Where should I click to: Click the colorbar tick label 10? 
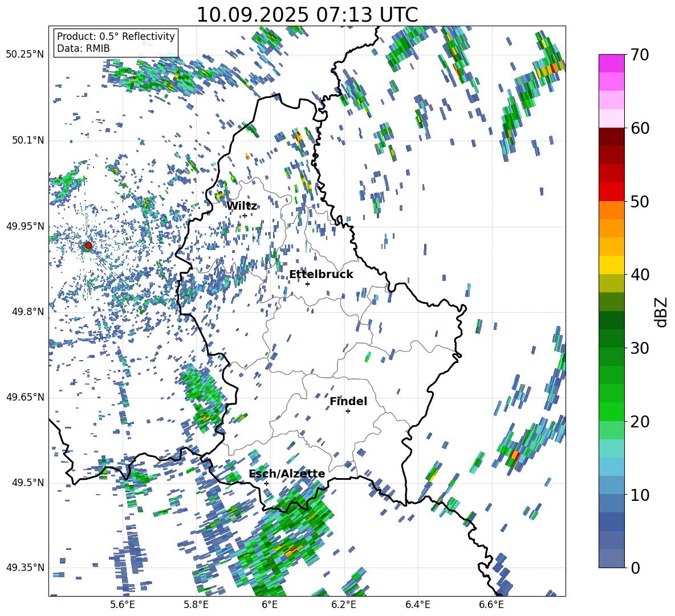(640, 495)
